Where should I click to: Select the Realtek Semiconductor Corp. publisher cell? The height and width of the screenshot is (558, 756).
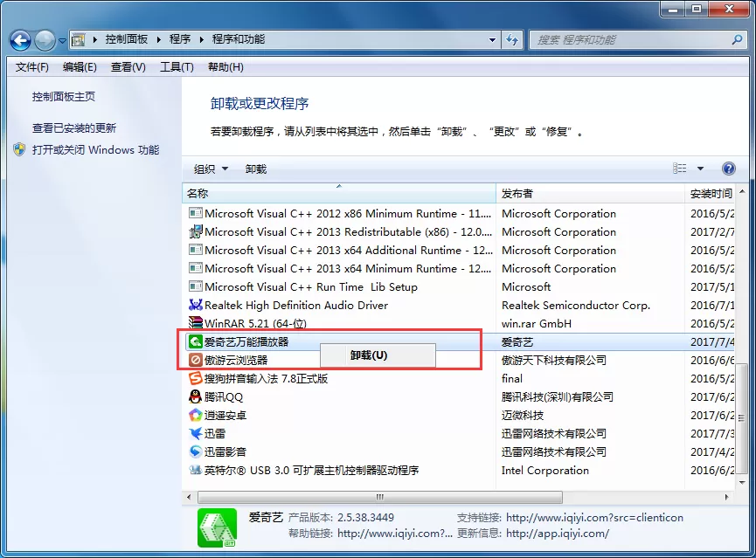(576, 305)
